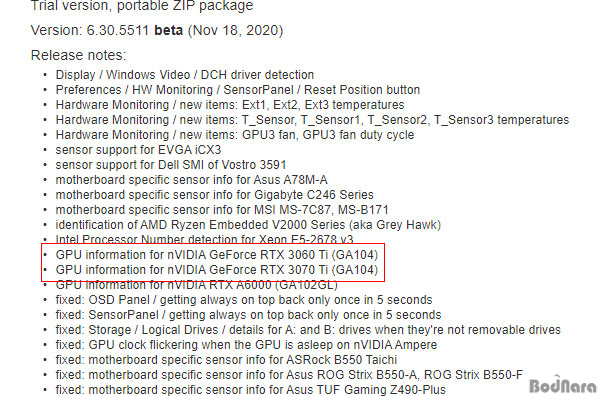
Task: Click the MSI MS-7C87 entry
Action: click(x=222, y=210)
